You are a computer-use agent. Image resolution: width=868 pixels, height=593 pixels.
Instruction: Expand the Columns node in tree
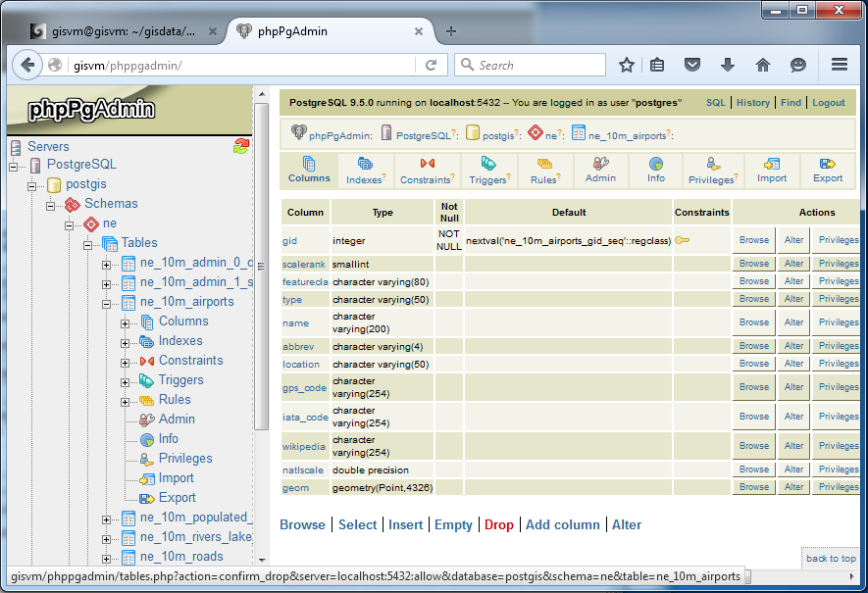(126, 323)
